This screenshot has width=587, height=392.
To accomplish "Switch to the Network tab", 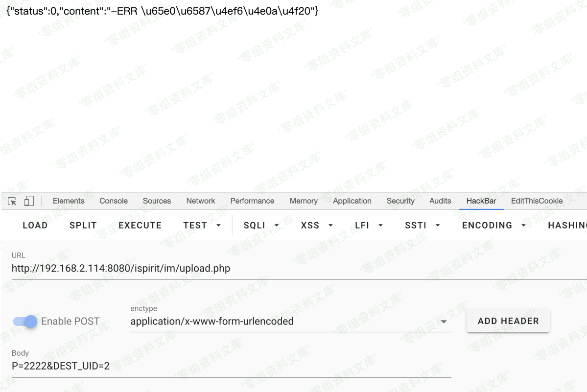I will pyautogui.click(x=201, y=201).
